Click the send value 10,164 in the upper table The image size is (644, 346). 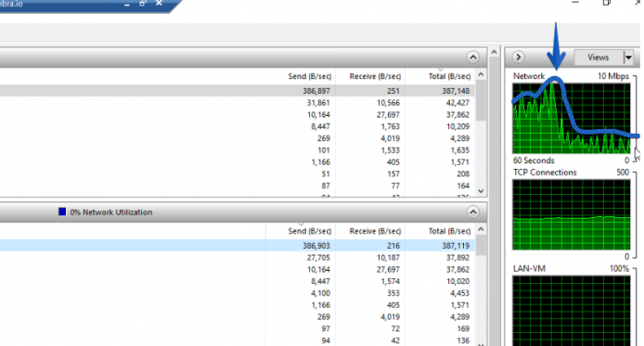click(x=318, y=114)
